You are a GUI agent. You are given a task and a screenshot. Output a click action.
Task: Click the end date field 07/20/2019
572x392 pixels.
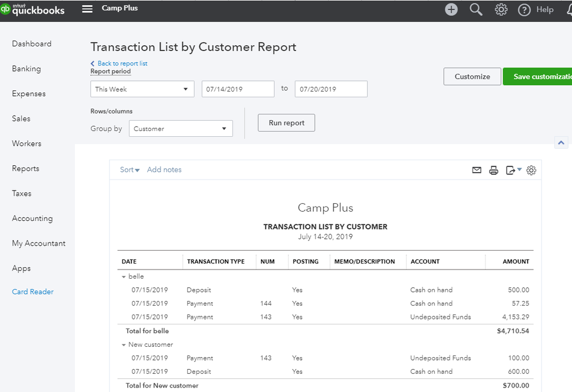[331, 89]
